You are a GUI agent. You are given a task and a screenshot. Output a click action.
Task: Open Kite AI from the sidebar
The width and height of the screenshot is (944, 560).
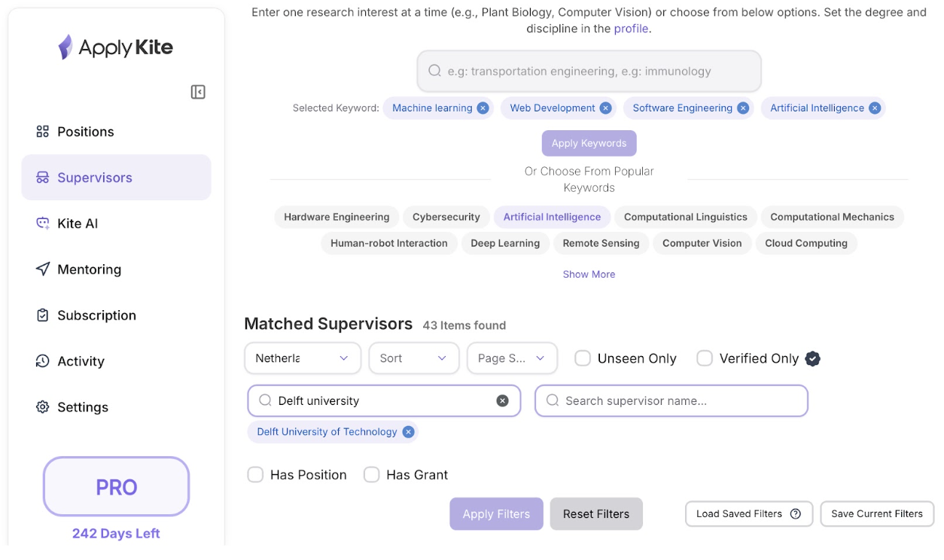(78, 224)
